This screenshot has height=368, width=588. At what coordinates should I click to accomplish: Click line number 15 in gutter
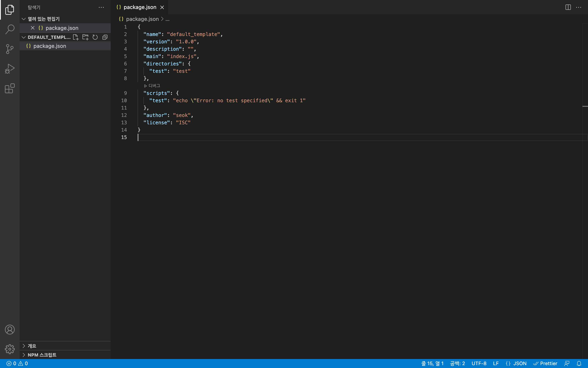[x=124, y=137]
